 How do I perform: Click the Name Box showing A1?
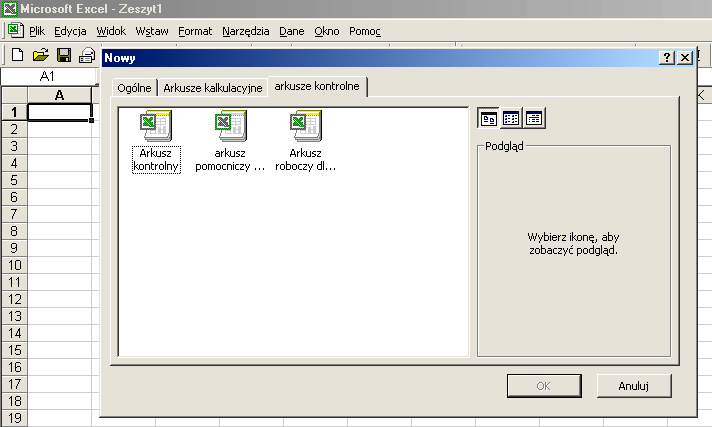[x=48, y=76]
